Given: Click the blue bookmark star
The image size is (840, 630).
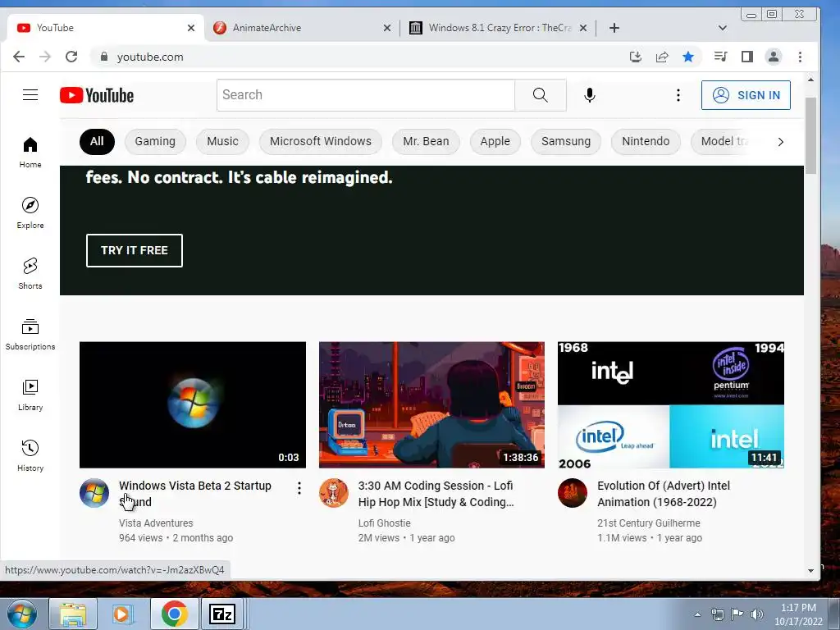Looking at the screenshot, I should [x=688, y=57].
